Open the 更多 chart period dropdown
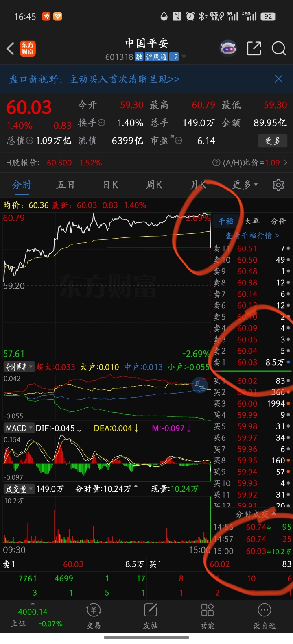Screen dimensions: 293x644 click(x=245, y=185)
